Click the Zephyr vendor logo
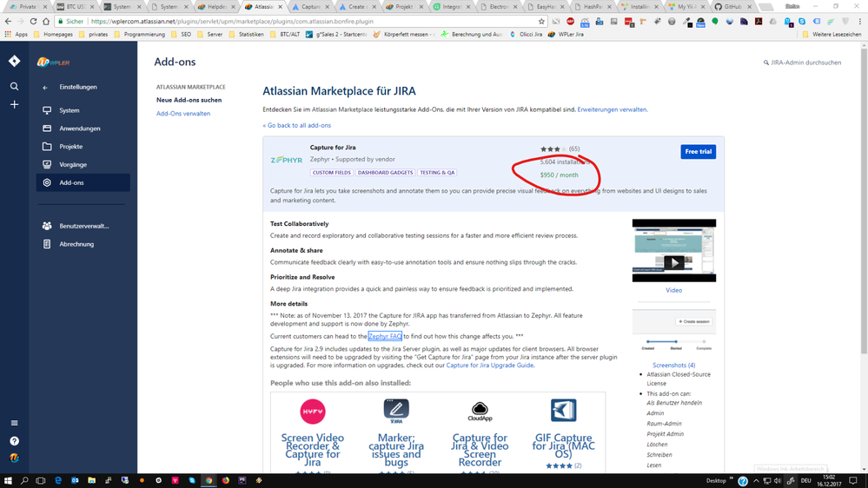 (286, 160)
